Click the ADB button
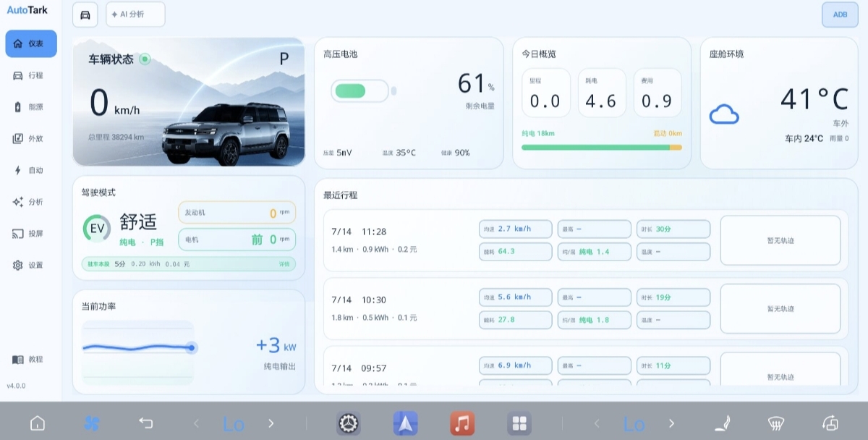The height and width of the screenshot is (440, 868). pyautogui.click(x=840, y=14)
